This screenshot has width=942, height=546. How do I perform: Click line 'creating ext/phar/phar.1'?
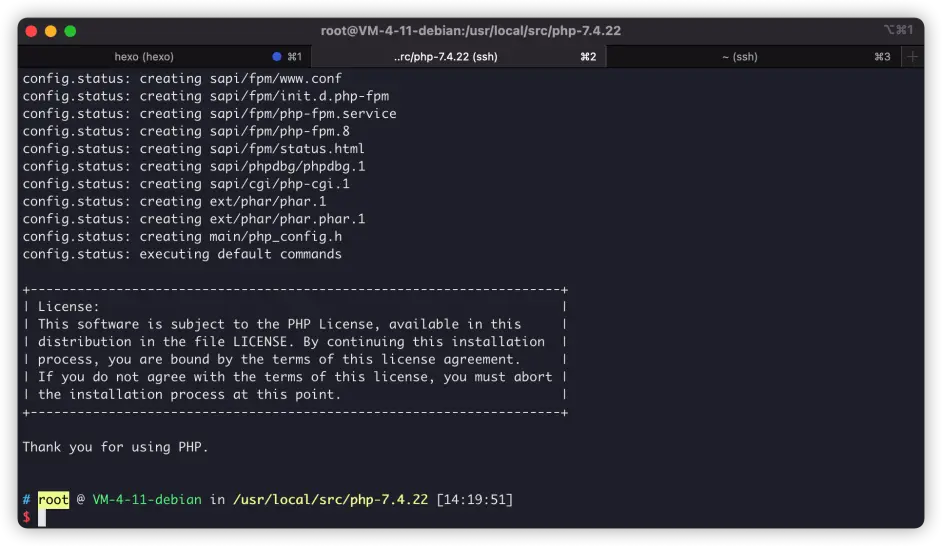(174, 201)
